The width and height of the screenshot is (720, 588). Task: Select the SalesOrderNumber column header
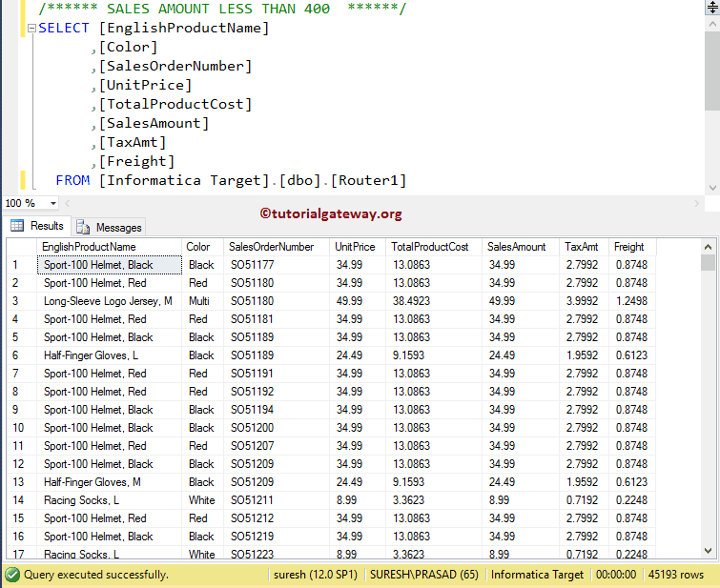click(272, 247)
